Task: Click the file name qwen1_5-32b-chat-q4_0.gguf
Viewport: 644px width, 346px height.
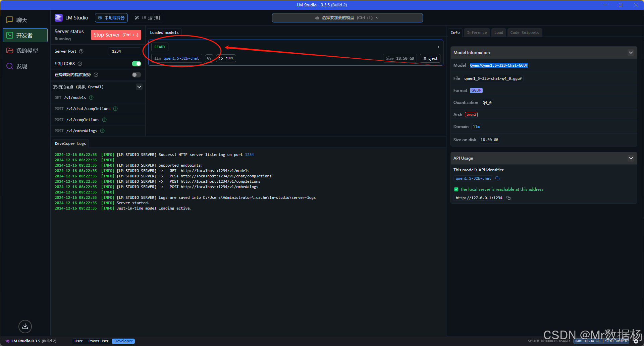Action: tap(493, 78)
